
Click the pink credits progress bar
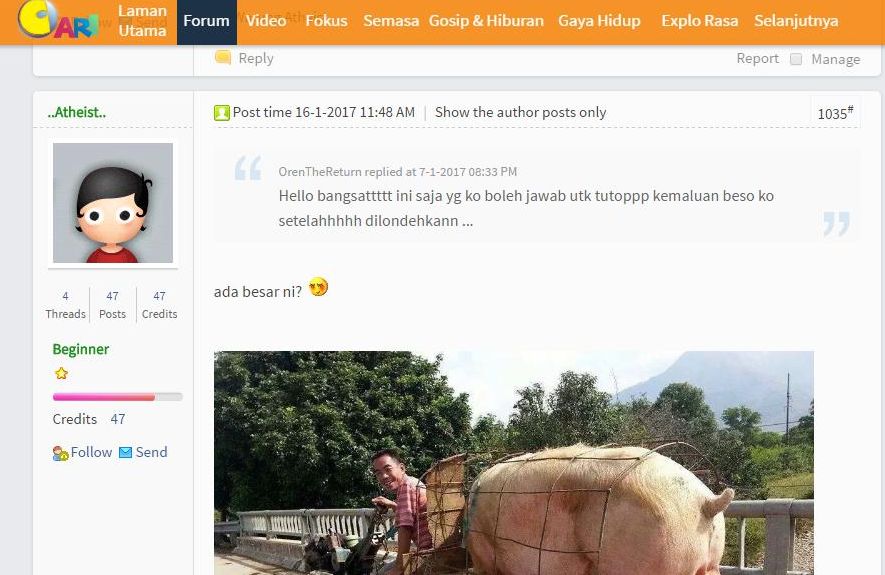[x=117, y=397]
